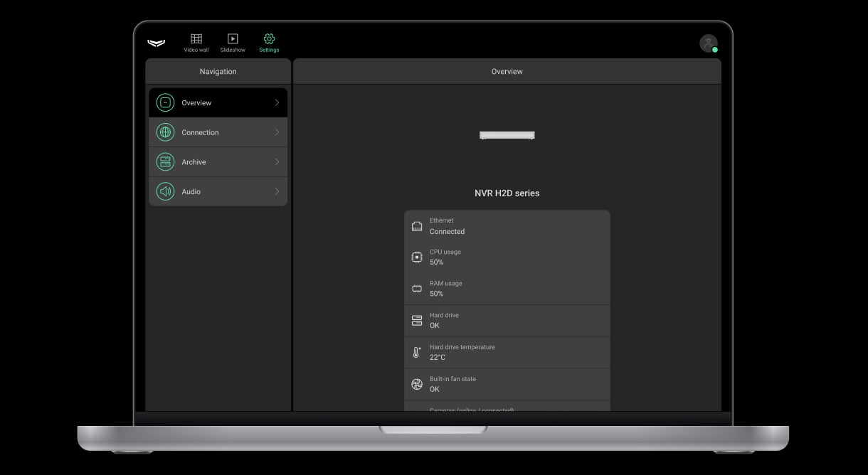
Task: Expand the Audio chevron arrow
Action: pos(277,191)
